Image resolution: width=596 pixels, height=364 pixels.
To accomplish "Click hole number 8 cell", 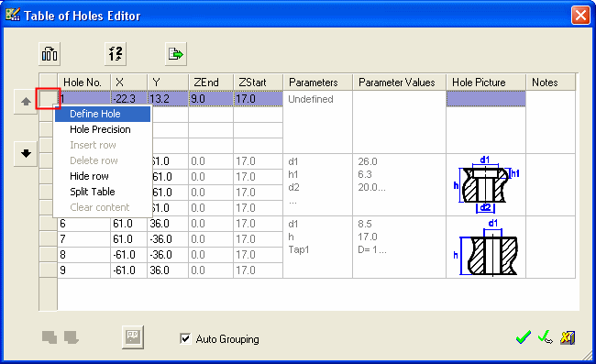I will click(x=84, y=255).
